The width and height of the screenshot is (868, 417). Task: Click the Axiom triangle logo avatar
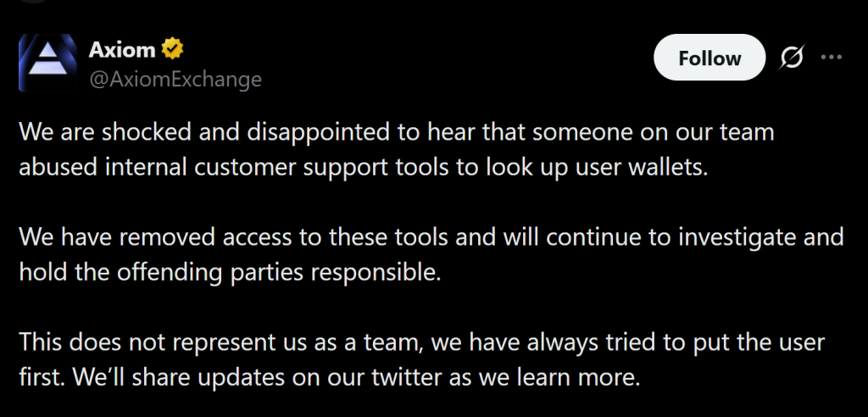47,64
